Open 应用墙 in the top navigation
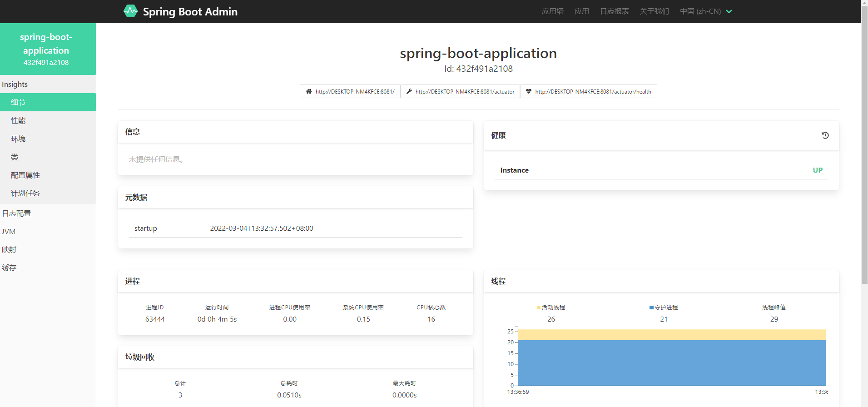 [553, 11]
